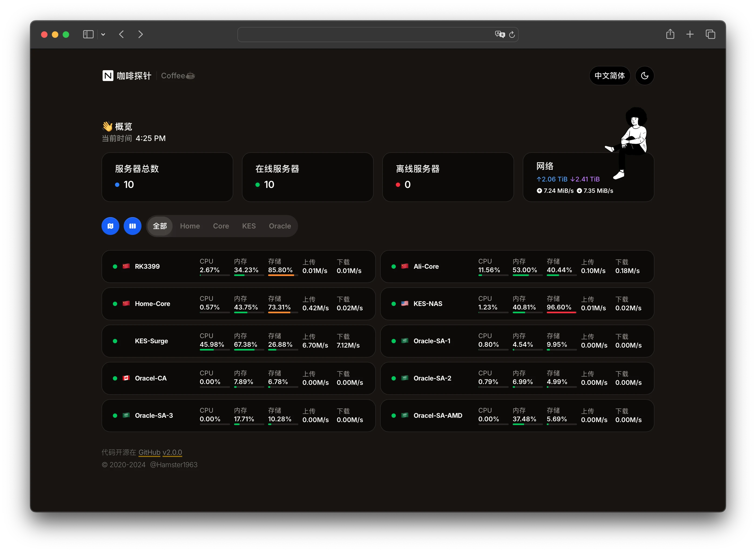Viewport: 756px width, 552px height.
Task: Toggle the dark mode moon button
Action: click(x=644, y=76)
